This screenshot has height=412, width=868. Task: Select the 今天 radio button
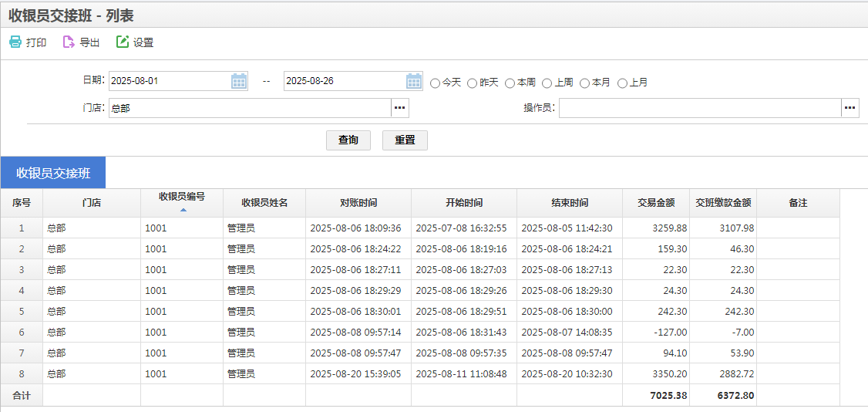pos(436,83)
